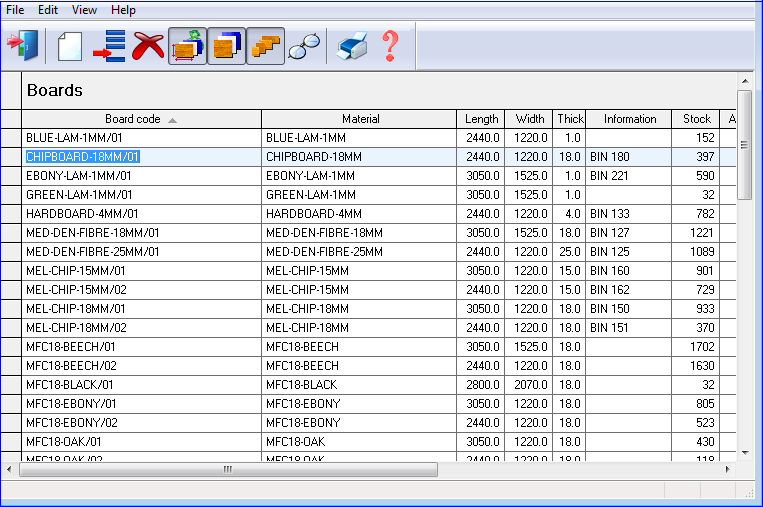Toggle the board dimensions view button

click(188, 46)
